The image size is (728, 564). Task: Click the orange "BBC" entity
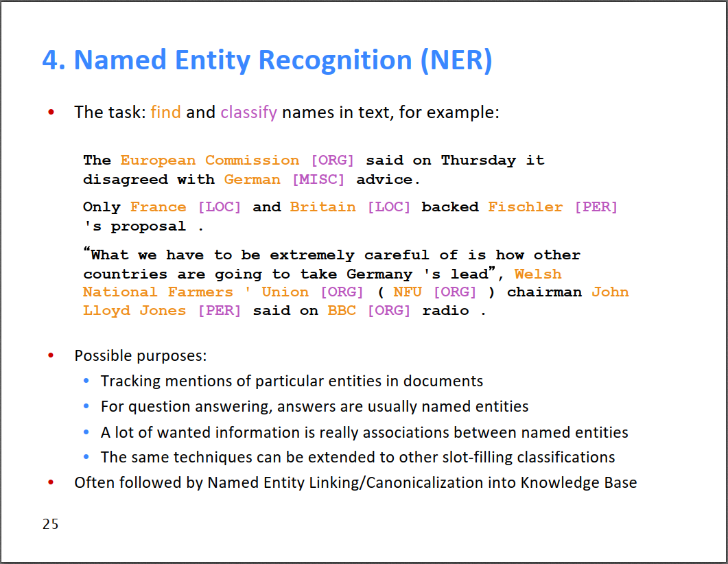(x=342, y=311)
